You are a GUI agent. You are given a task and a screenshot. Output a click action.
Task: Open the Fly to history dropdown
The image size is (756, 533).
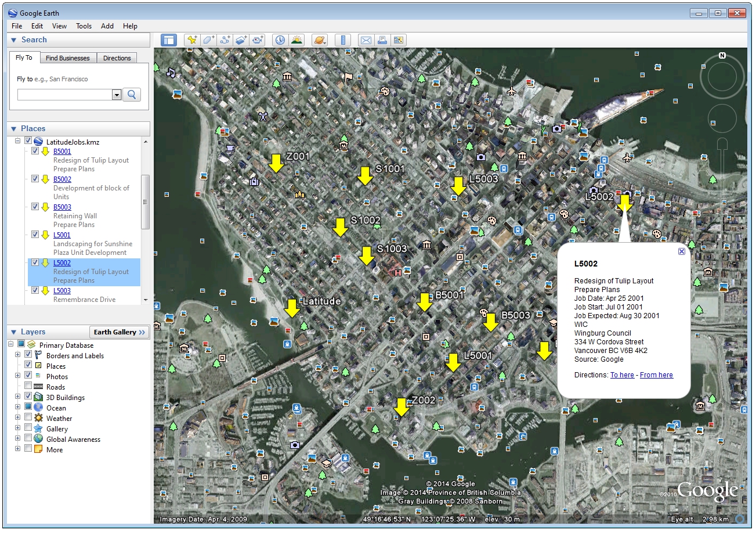116,95
